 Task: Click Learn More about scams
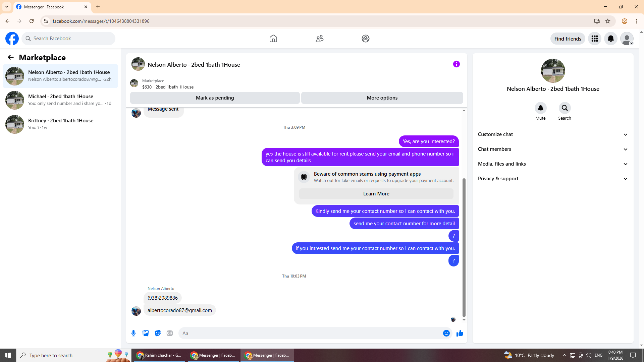pos(376,194)
